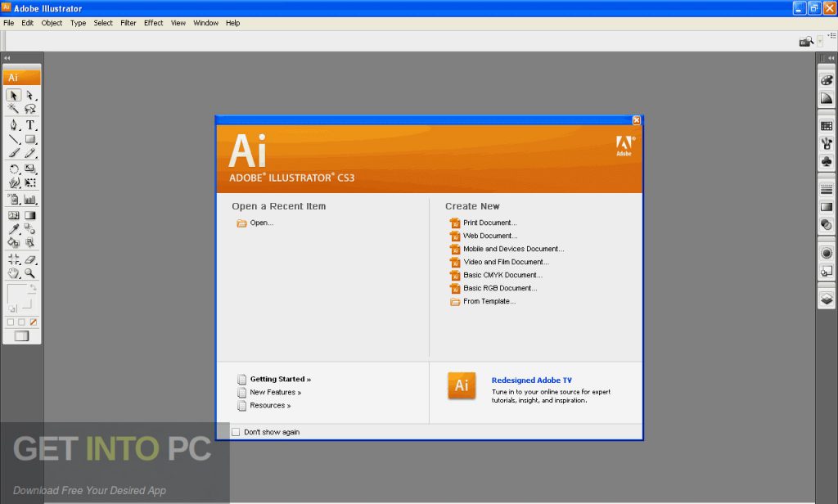
Task: Open the Color panel palette icon
Action: [827, 80]
